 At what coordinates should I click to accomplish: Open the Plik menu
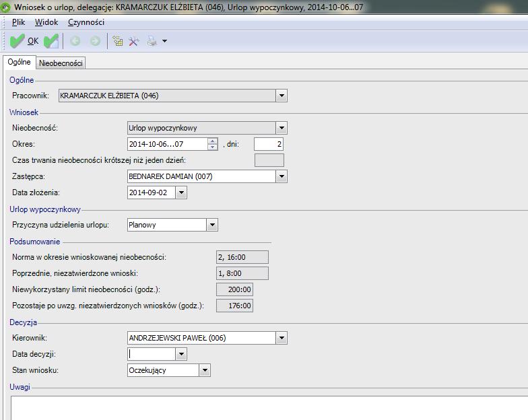click(x=19, y=22)
